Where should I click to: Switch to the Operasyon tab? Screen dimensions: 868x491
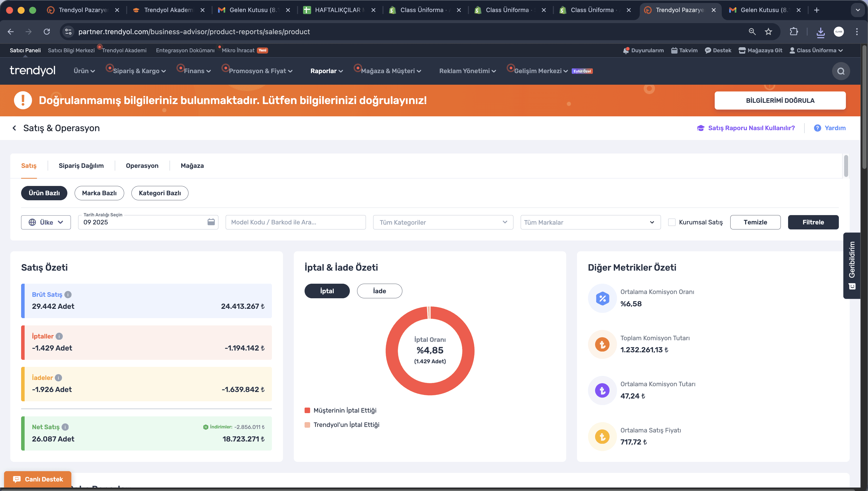coord(142,166)
